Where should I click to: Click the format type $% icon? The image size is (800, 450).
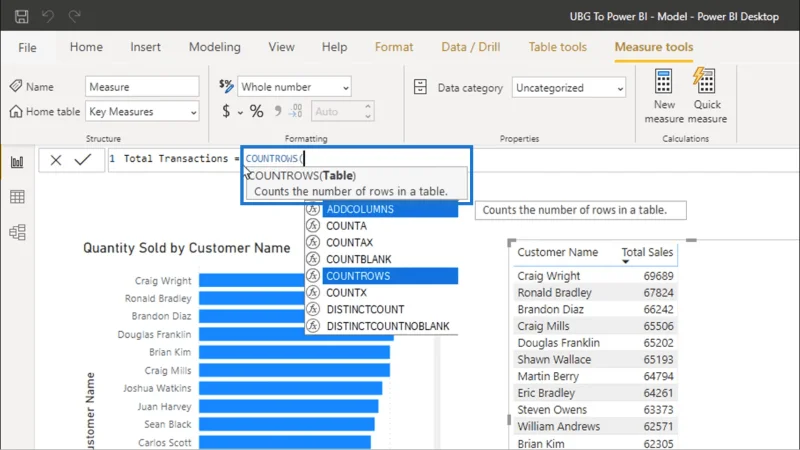tap(226, 85)
